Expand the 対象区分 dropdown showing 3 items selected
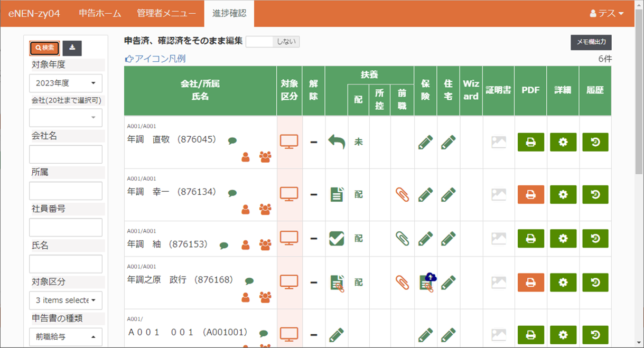Image resolution: width=644 pixels, height=348 pixels. [x=66, y=300]
